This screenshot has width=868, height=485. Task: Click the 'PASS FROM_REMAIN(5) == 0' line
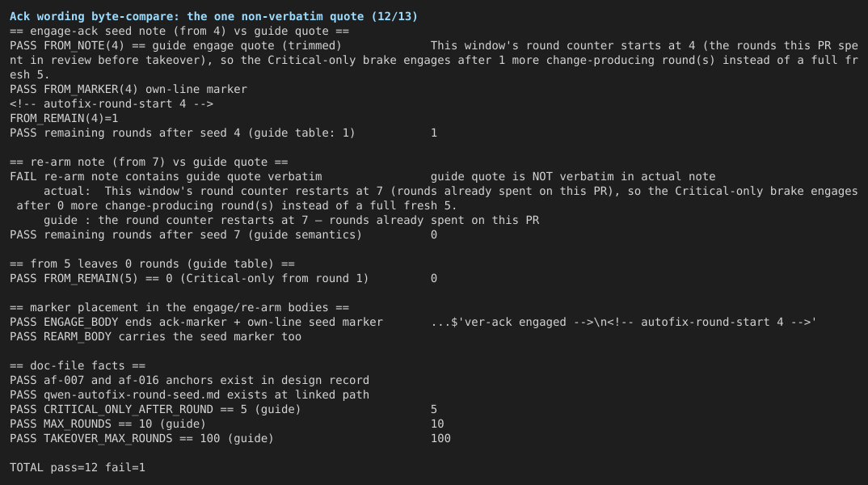click(x=189, y=279)
